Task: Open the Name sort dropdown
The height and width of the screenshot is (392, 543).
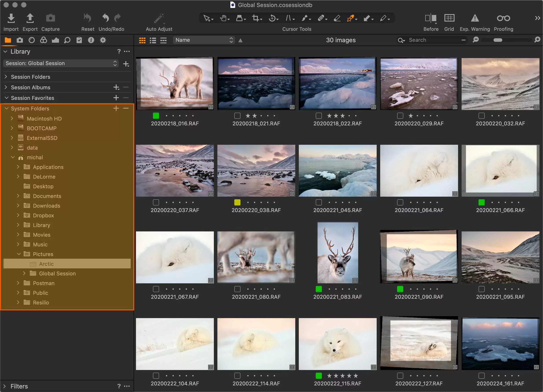Action: 204,40
